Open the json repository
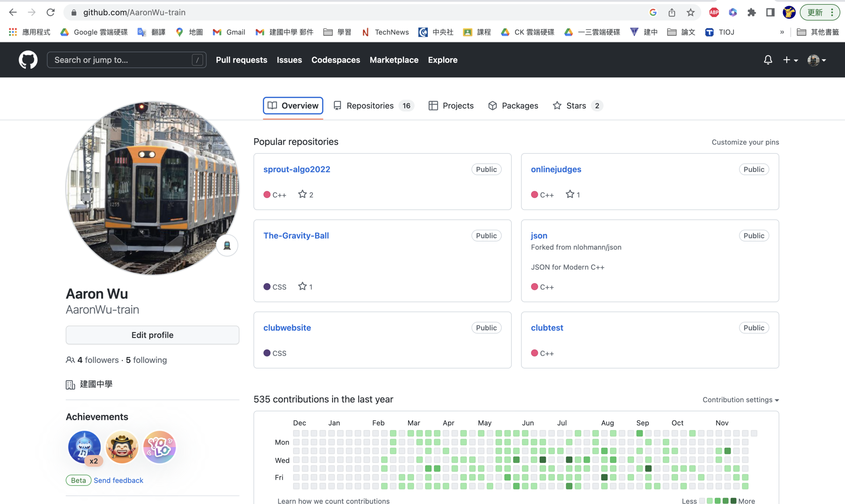 (x=539, y=236)
